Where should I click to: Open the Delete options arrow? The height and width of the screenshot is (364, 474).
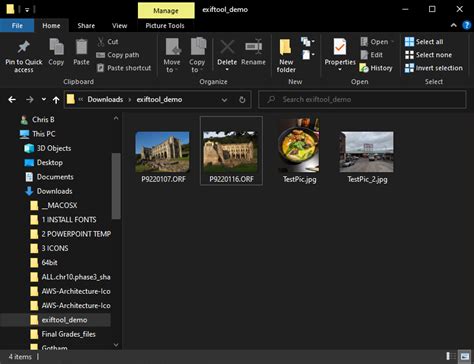click(x=227, y=69)
